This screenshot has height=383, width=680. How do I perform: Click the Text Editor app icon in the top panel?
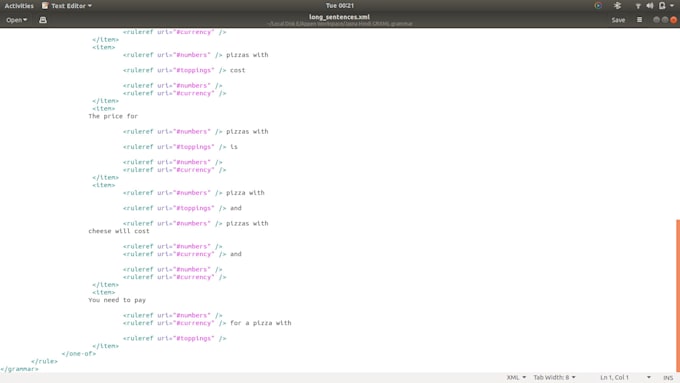[x=45, y=6]
